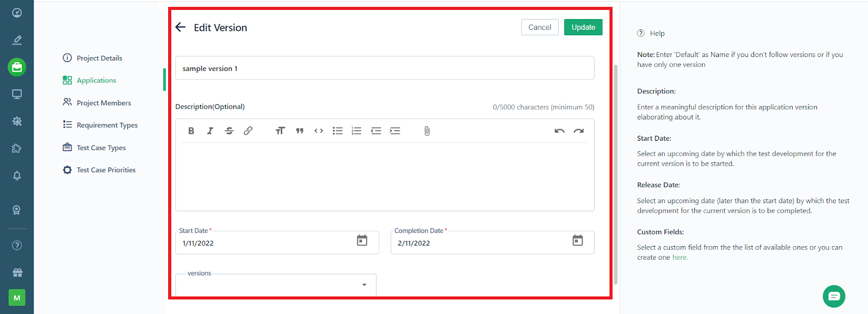The width and height of the screenshot is (868, 314).
Task: Click the version name input field
Action: tap(385, 68)
